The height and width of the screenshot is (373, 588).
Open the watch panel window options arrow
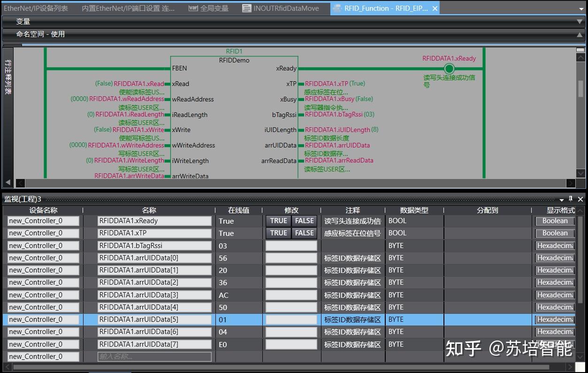(561, 199)
